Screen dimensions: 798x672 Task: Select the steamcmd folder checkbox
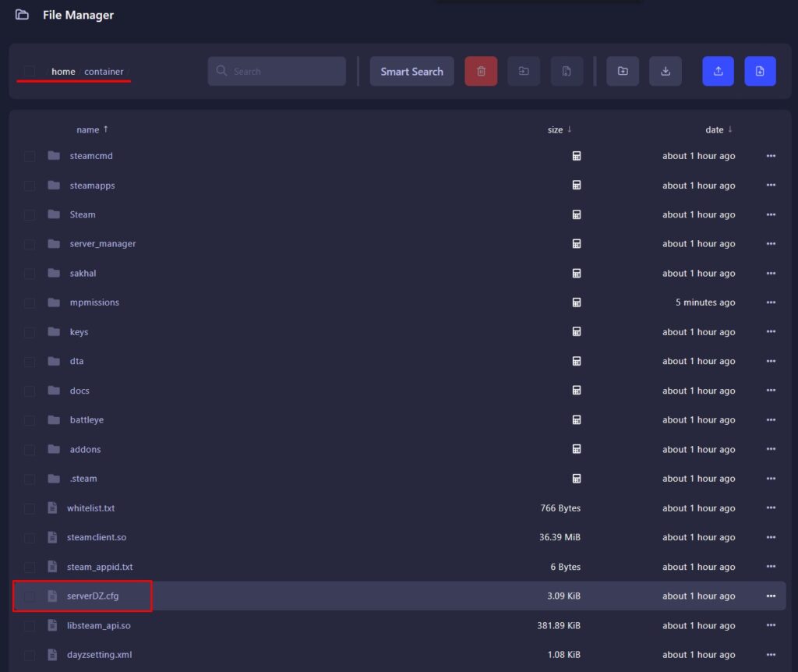30,156
